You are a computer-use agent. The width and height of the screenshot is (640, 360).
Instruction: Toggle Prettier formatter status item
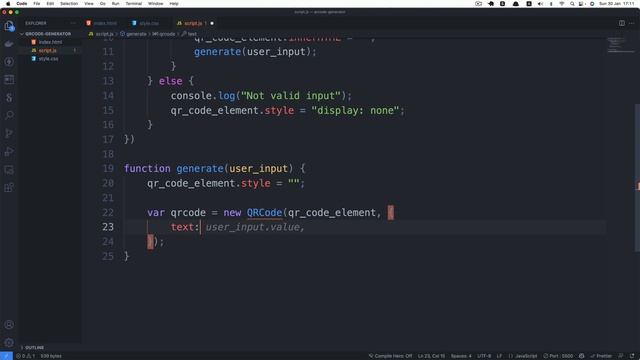(601, 356)
